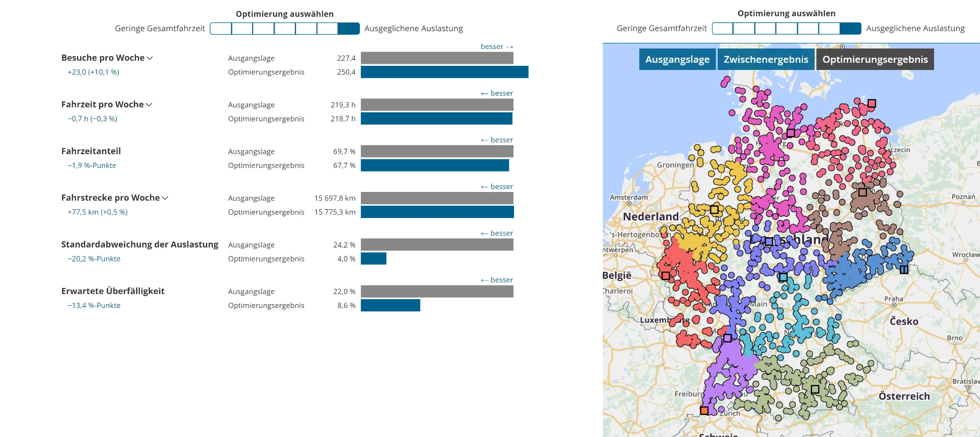Click the brown square depot marker near Berlin
The width and height of the screenshot is (980, 437).
[863, 192]
